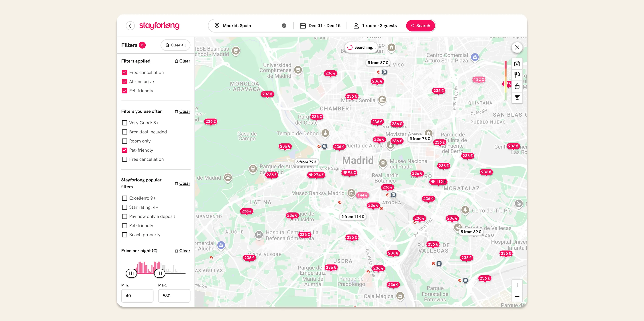Close the map view
Image resolution: width=644 pixels, height=321 pixels.
[x=517, y=47]
